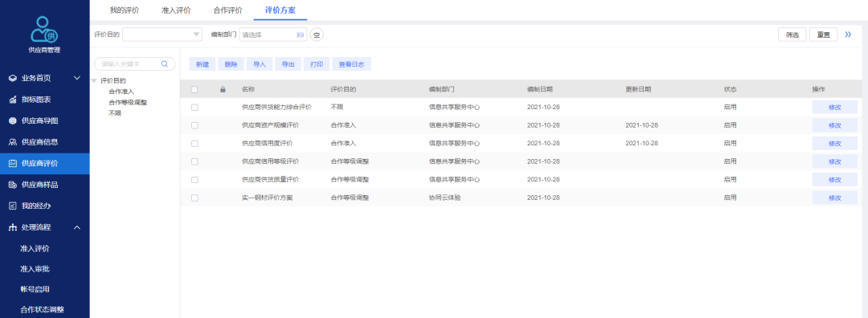The height and width of the screenshot is (318, 868).
Task: Select the 评价方案 tab
Action: (280, 10)
